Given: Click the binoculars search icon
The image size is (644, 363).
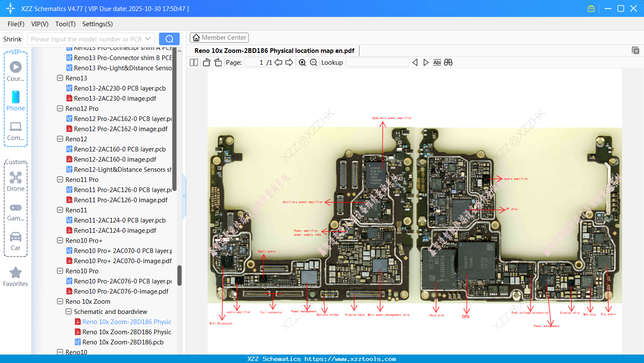Looking at the screenshot, I should click(x=448, y=63).
